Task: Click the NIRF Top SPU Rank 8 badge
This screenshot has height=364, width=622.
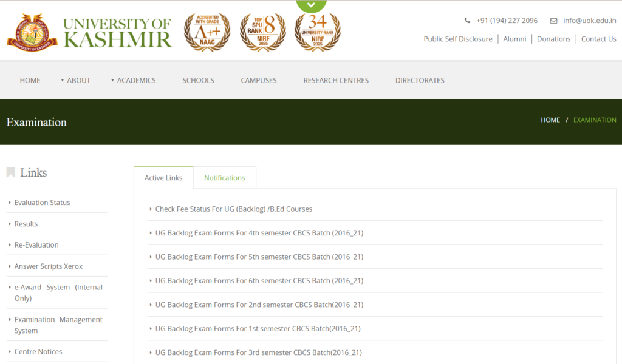Action: pos(262,32)
